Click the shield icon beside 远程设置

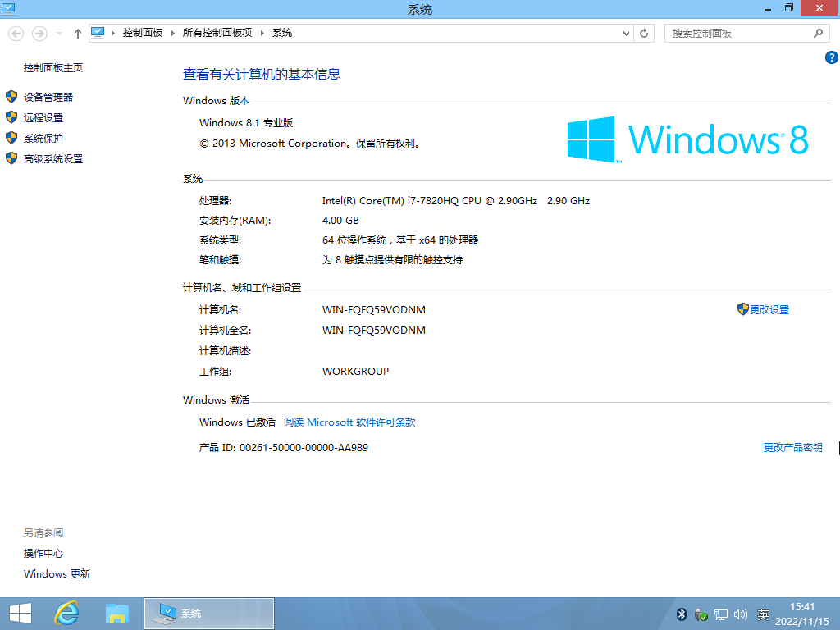click(11, 117)
